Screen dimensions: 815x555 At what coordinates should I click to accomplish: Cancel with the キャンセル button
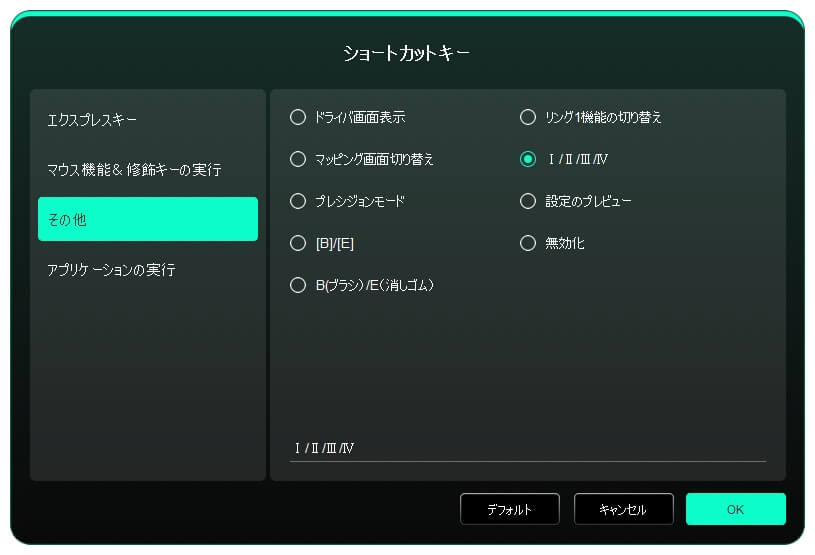click(x=624, y=509)
